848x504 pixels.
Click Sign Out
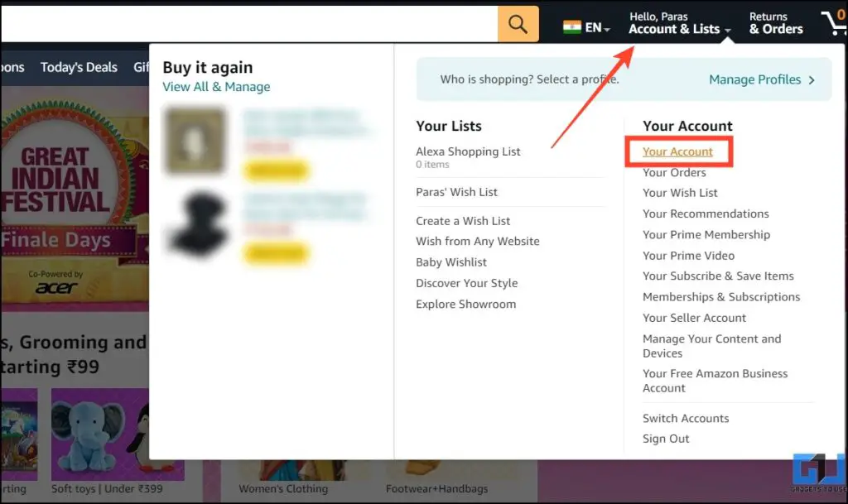pos(665,438)
